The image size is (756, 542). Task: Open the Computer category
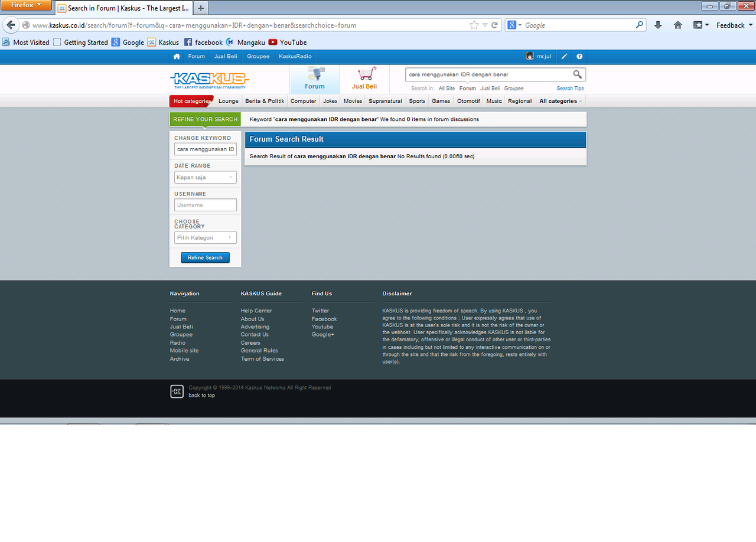click(304, 101)
